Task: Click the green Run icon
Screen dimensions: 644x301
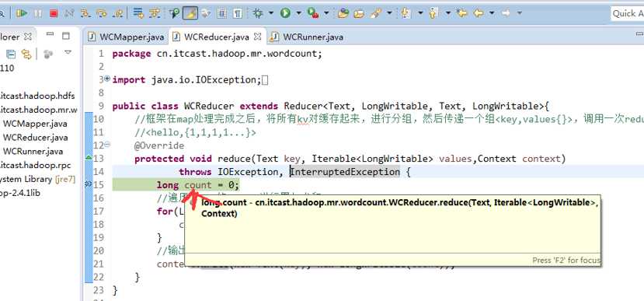Action: click(x=285, y=13)
